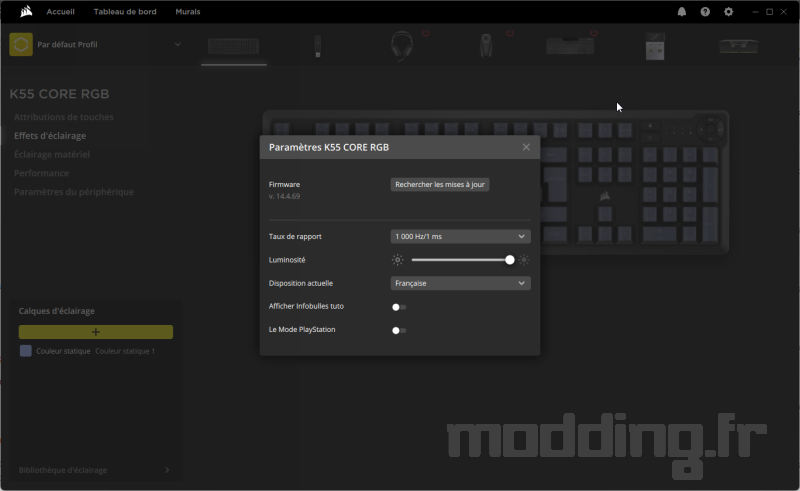Select the wireless receiver device icon
Image resolution: width=800 pixels, height=491 pixels.
(x=655, y=46)
